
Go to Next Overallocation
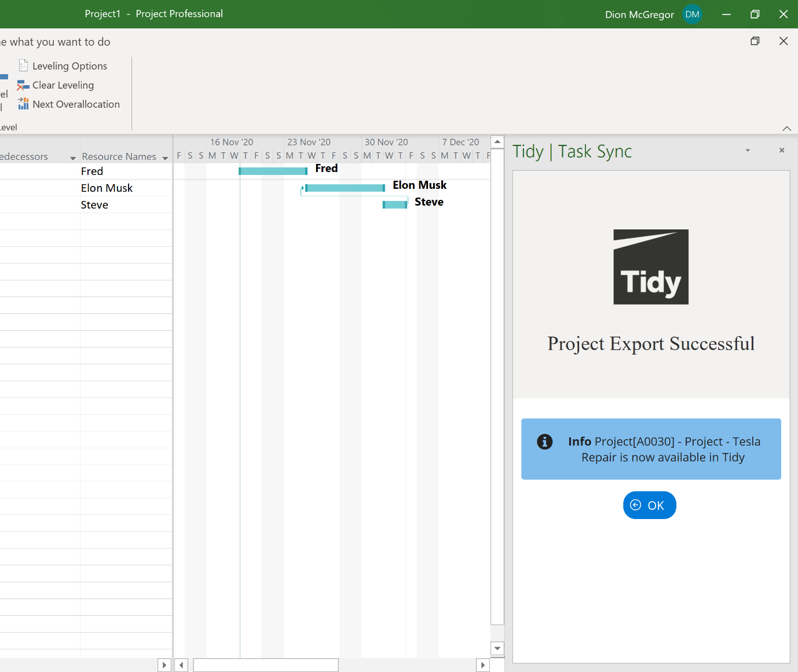68,104
